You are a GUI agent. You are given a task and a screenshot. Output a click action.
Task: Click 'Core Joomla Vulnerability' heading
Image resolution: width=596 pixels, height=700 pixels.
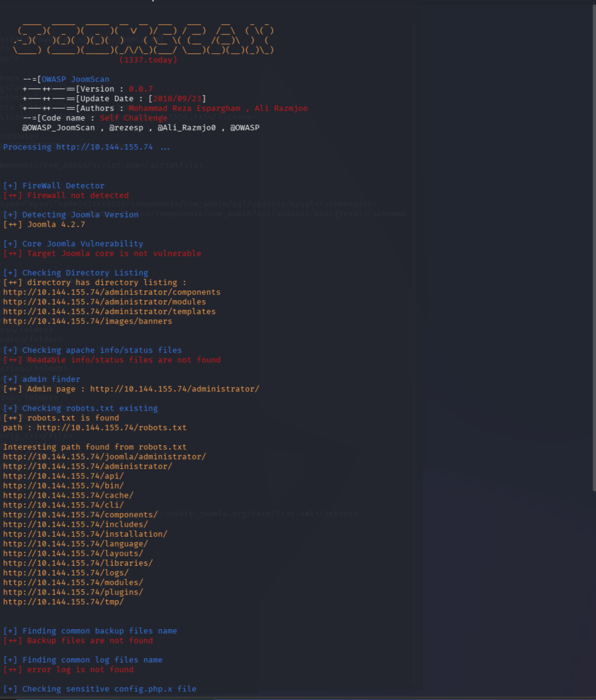tap(73, 244)
